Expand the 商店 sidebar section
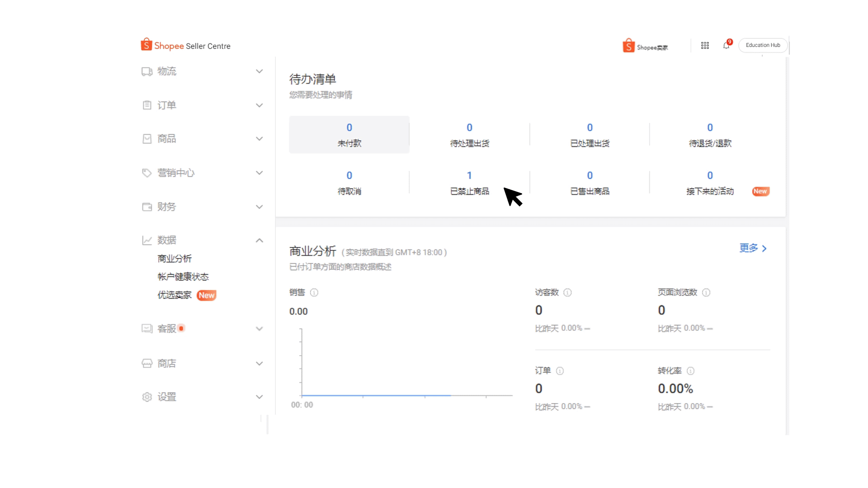 pos(259,363)
